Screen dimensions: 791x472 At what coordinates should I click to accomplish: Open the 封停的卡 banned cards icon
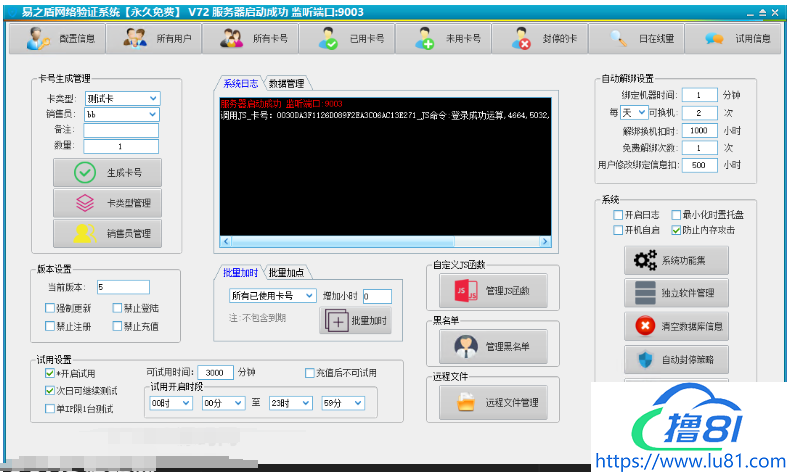point(522,39)
